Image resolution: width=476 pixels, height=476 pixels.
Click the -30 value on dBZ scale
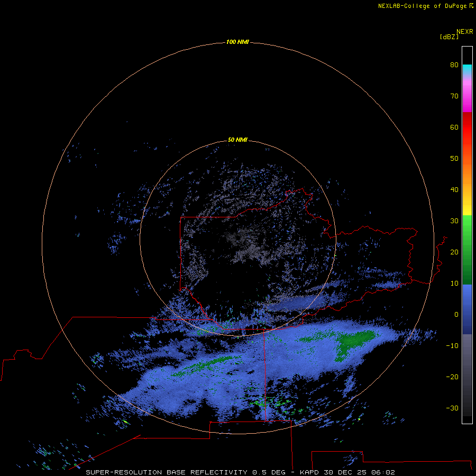(452, 408)
